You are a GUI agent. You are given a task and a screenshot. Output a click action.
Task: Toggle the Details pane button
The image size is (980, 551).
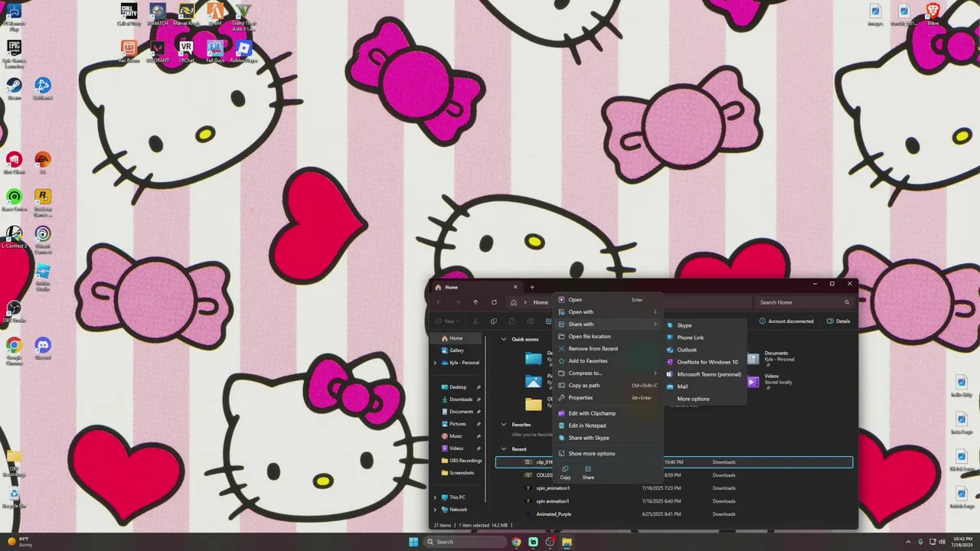[x=838, y=321]
